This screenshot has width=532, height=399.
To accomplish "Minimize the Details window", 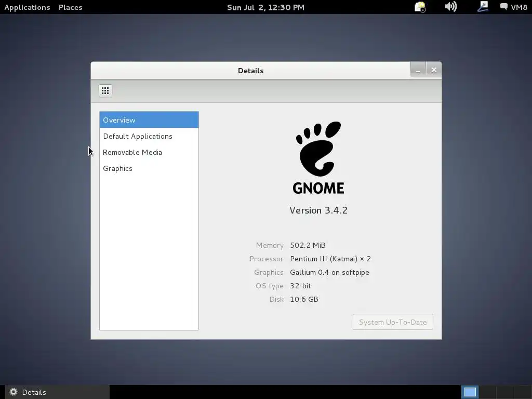I will tap(418, 70).
